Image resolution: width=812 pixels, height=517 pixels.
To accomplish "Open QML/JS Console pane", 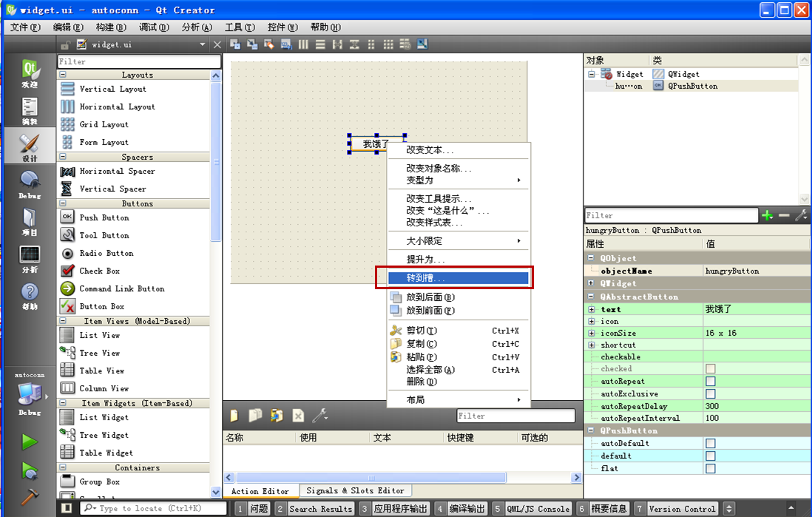I will (x=532, y=509).
